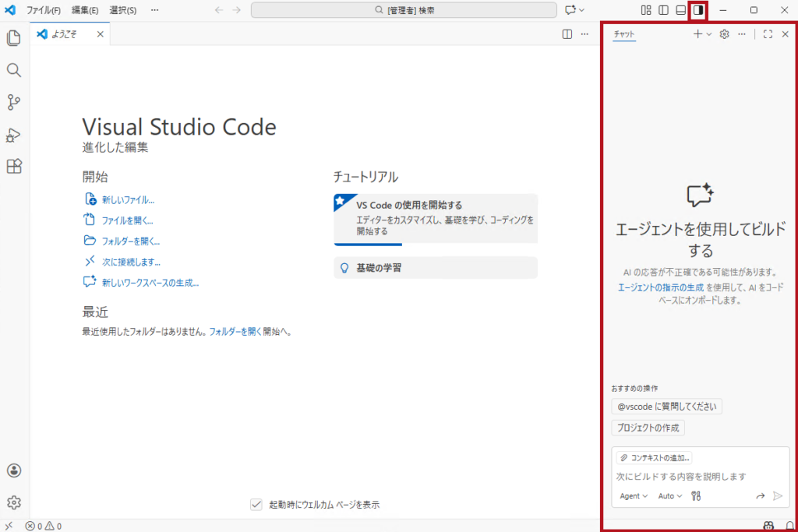This screenshot has height=532, width=798.
Task: Open the chat settings gear
Action: (723, 34)
